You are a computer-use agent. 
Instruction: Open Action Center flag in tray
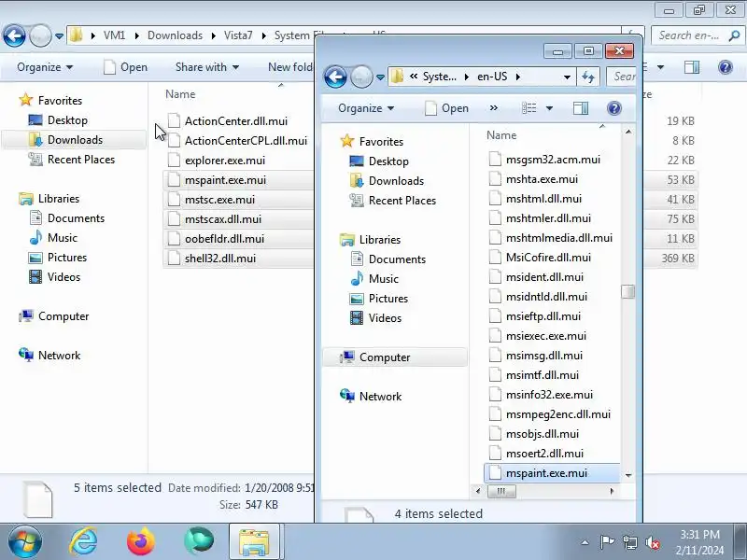point(606,542)
